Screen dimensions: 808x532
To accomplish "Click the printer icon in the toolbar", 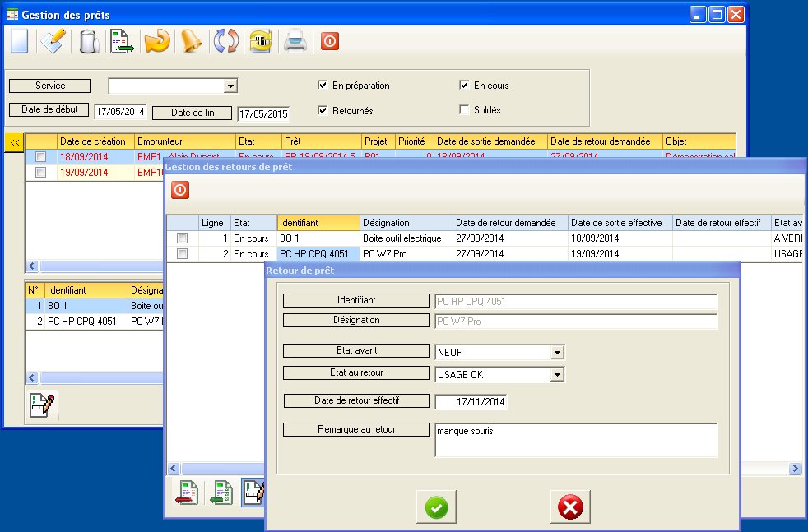I will (x=295, y=41).
